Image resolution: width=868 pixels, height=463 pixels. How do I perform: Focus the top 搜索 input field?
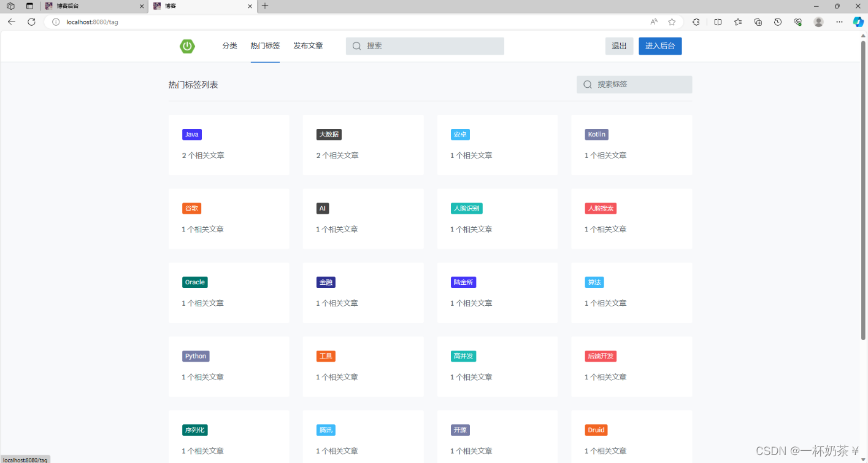click(x=425, y=46)
